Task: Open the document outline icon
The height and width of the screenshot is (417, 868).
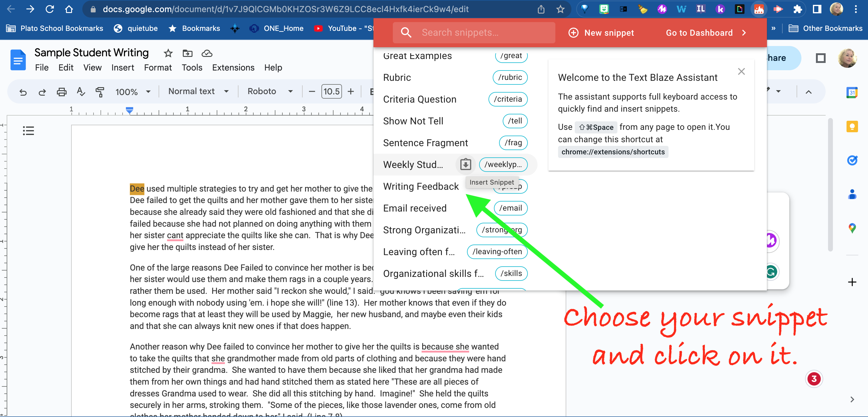Action: tap(28, 131)
